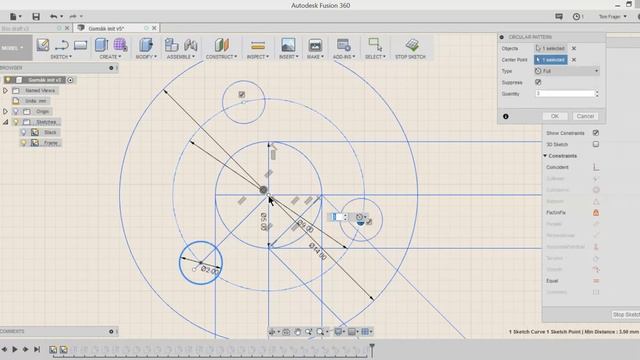Apply the Equal constraint icon
The height and width of the screenshot is (360, 640).
tap(596, 281)
